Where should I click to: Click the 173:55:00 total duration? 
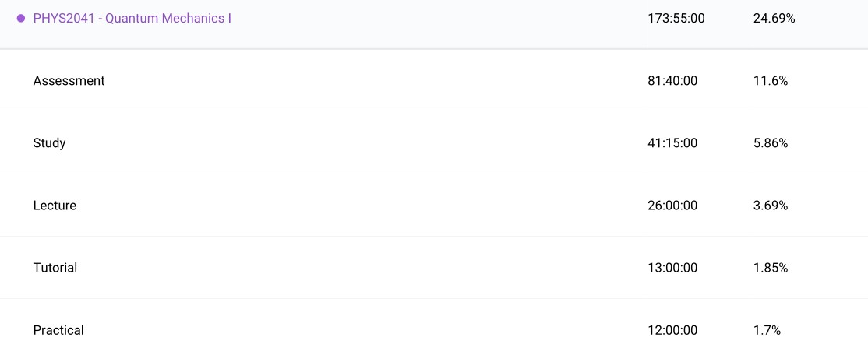coord(676,18)
